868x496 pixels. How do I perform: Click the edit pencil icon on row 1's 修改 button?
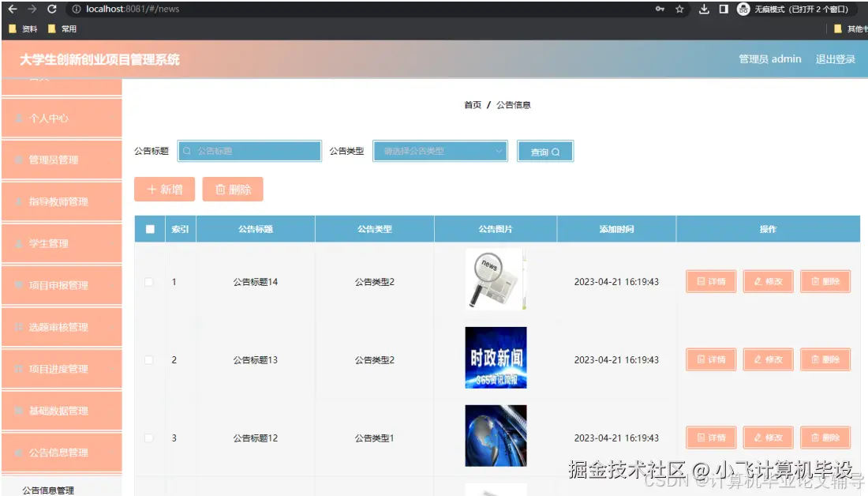(758, 281)
